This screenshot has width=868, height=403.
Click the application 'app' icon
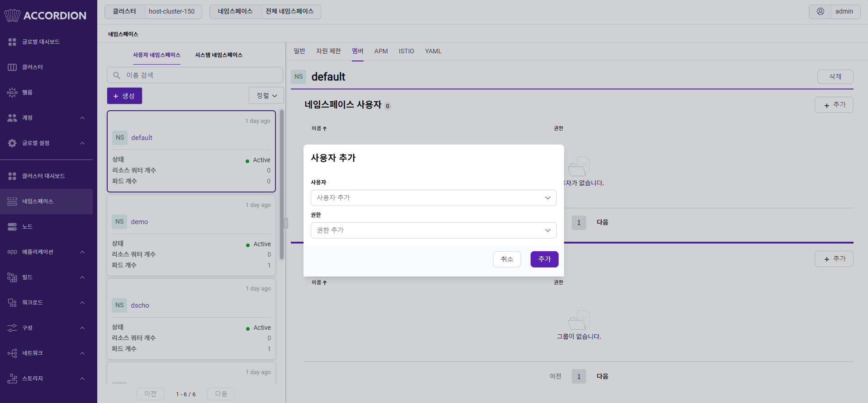[12, 252]
